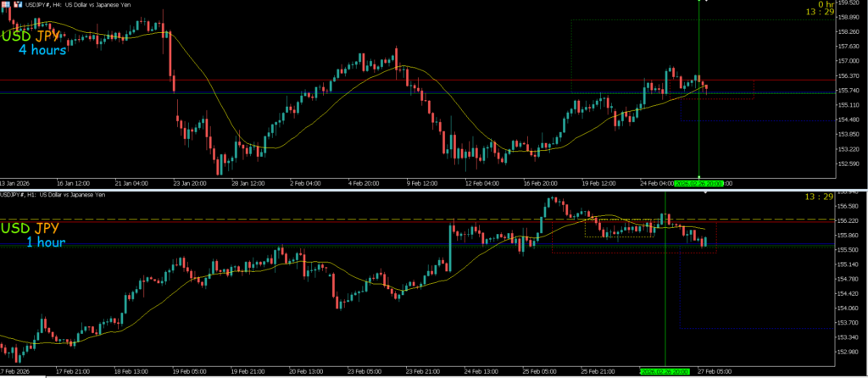Image resolution: width=868 pixels, height=378 pixels.
Task: Select the yellow dotted rectangle in the H1 chart
Action: click(619, 228)
